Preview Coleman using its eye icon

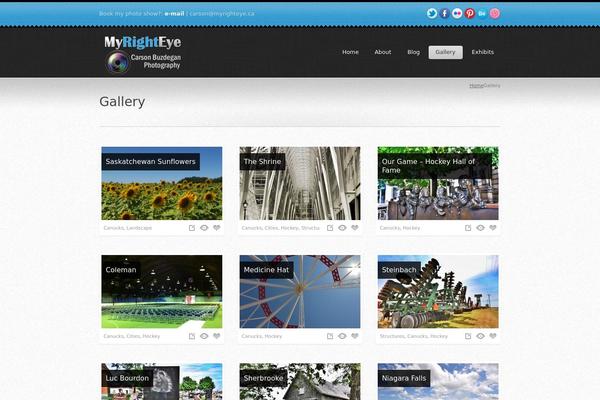point(204,336)
